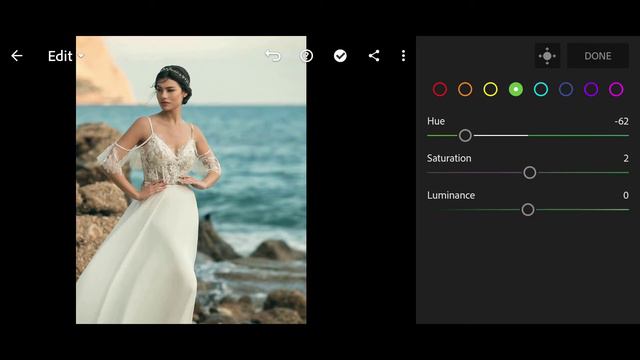This screenshot has height=360, width=640.
Task: Select the yellow color channel
Action: [490, 89]
